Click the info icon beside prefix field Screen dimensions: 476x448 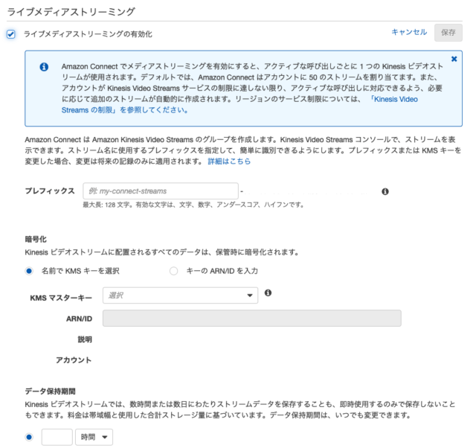click(x=385, y=191)
